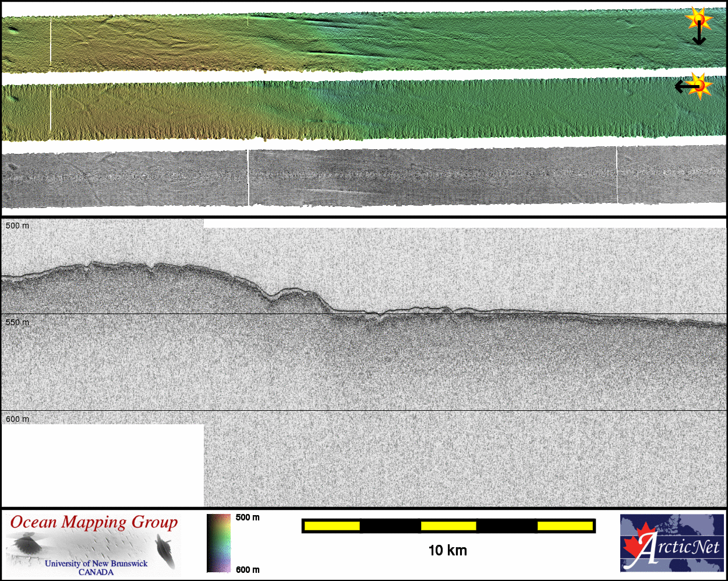
Task: Click the 550 m depth line label
Action: pyautogui.click(x=17, y=322)
